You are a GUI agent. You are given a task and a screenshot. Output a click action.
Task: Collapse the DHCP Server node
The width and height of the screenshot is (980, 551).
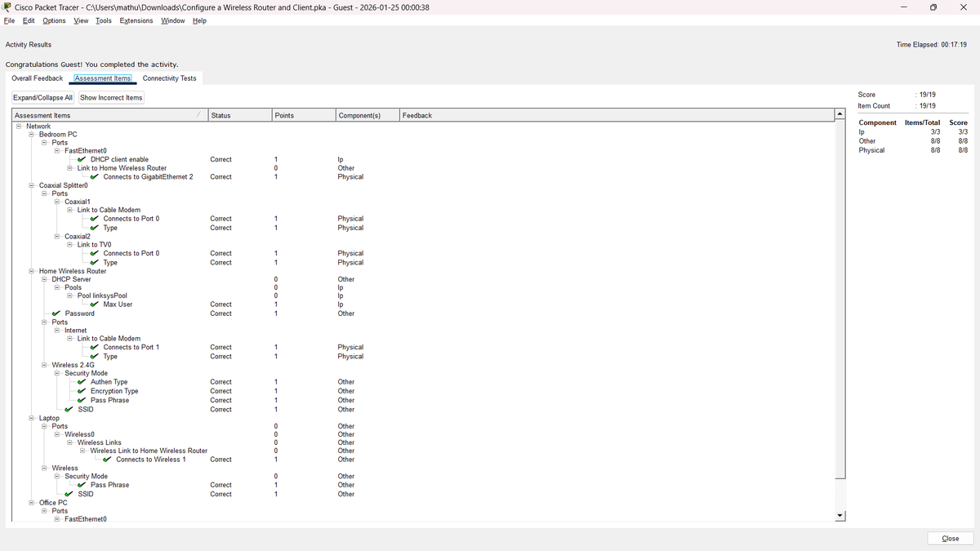(44, 279)
